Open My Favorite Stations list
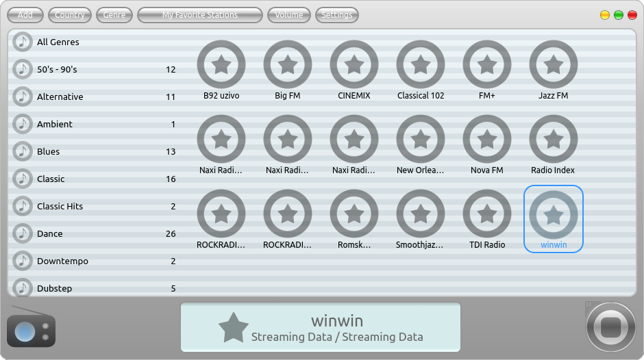Viewport: 644px width, 360px height. [199, 15]
